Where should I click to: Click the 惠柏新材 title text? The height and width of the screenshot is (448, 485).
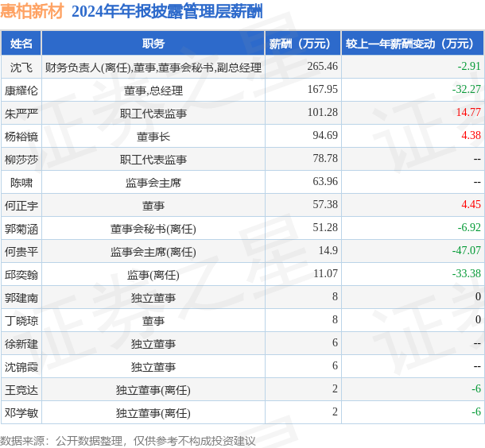(x=32, y=11)
